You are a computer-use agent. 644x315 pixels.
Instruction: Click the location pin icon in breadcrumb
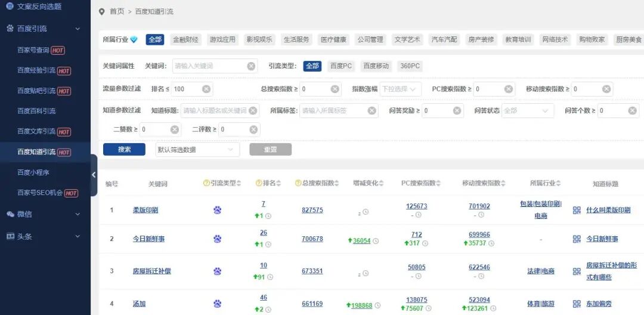pyautogui.click(x=102, y=11)
